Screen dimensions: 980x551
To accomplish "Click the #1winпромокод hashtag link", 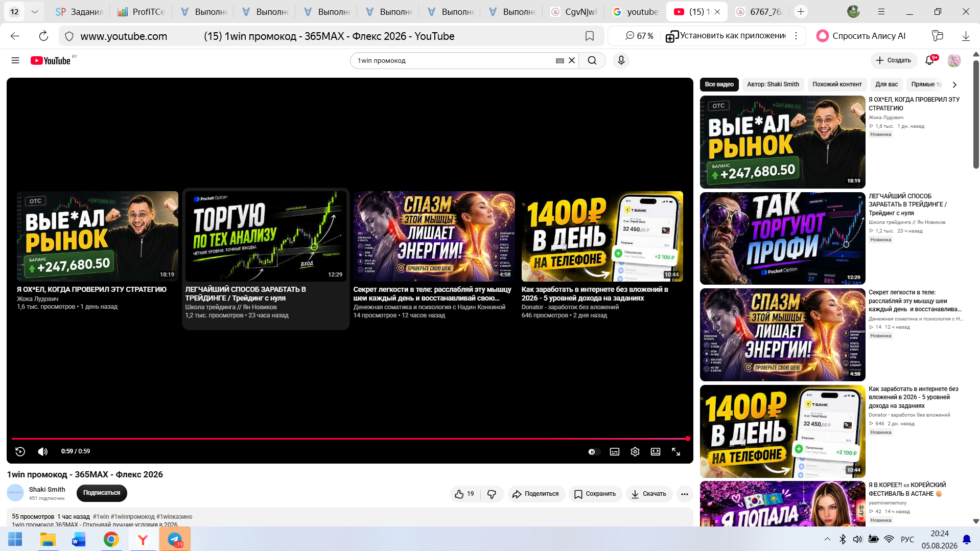I will 132,517.
